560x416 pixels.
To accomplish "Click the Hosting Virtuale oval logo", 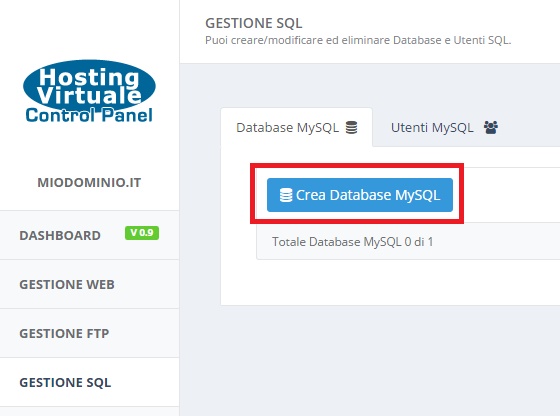I will point(89,86).
